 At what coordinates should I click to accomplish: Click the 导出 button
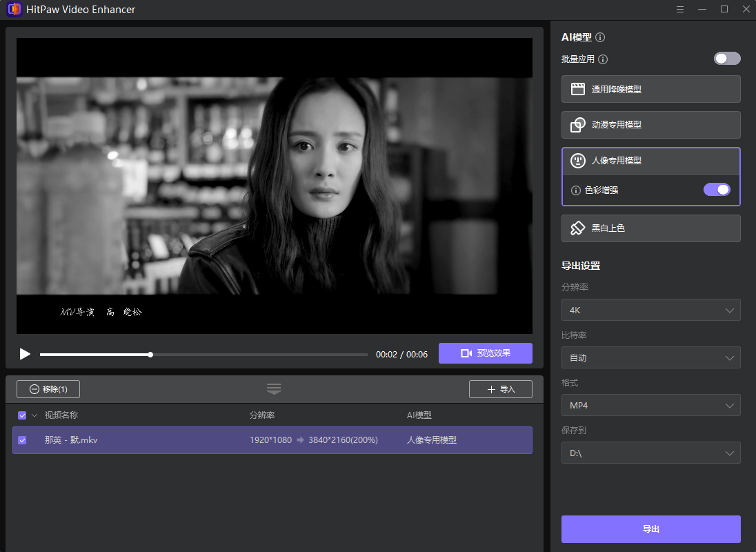click(x=651, y=529)
